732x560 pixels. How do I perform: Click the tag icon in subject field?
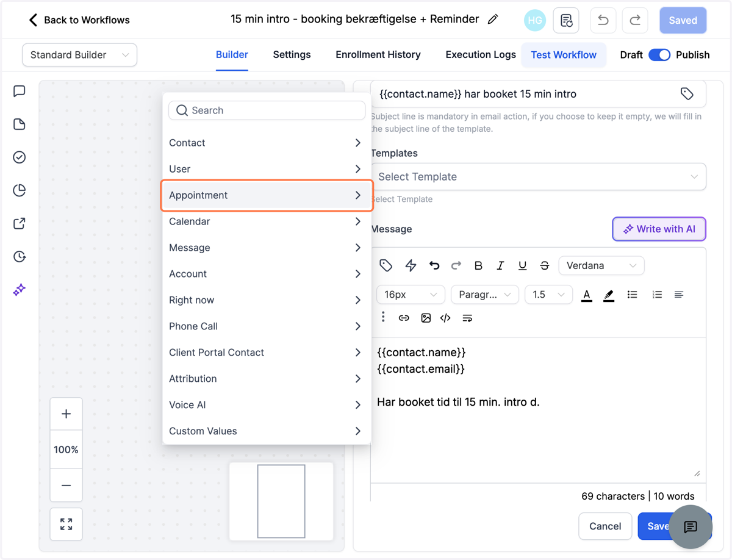pos(687,94)
